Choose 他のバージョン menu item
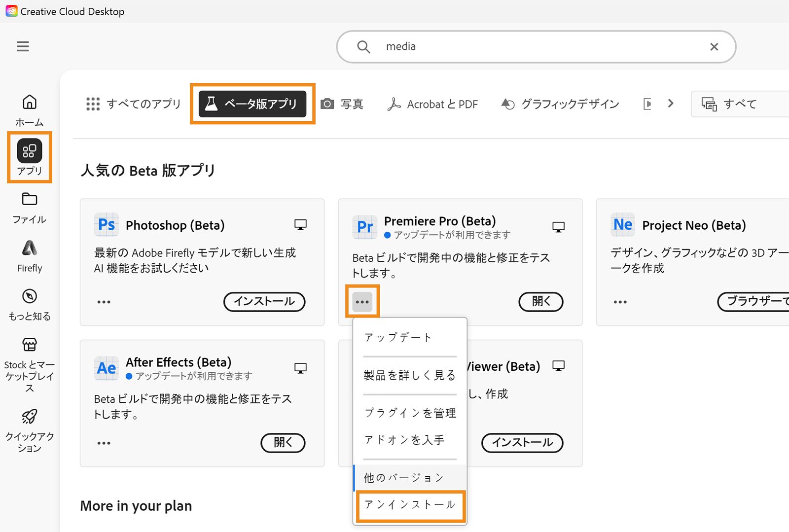789x532 pixels. [410, 478]
